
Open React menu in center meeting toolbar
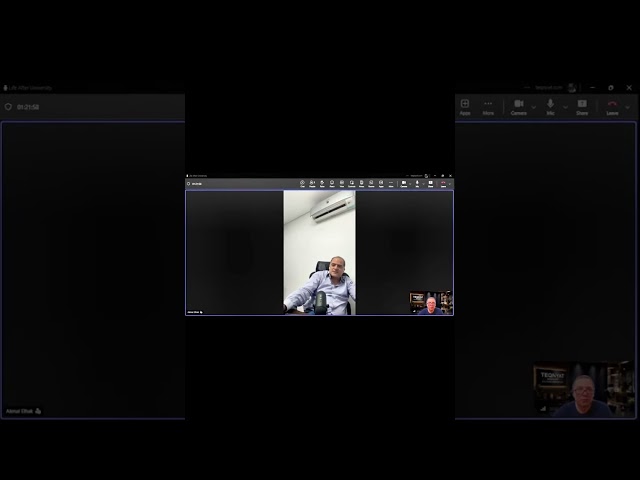click(332, 184)
